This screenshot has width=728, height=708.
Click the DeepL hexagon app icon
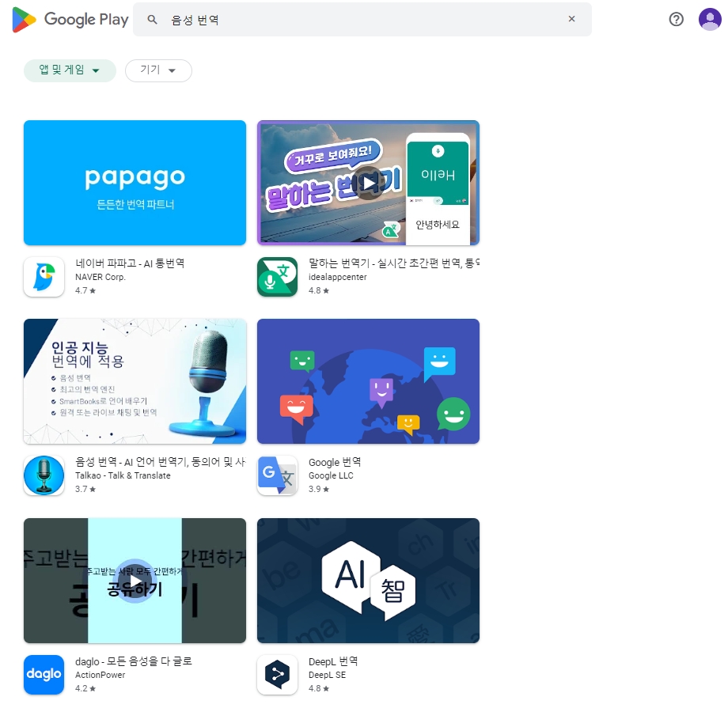[277, 675]
